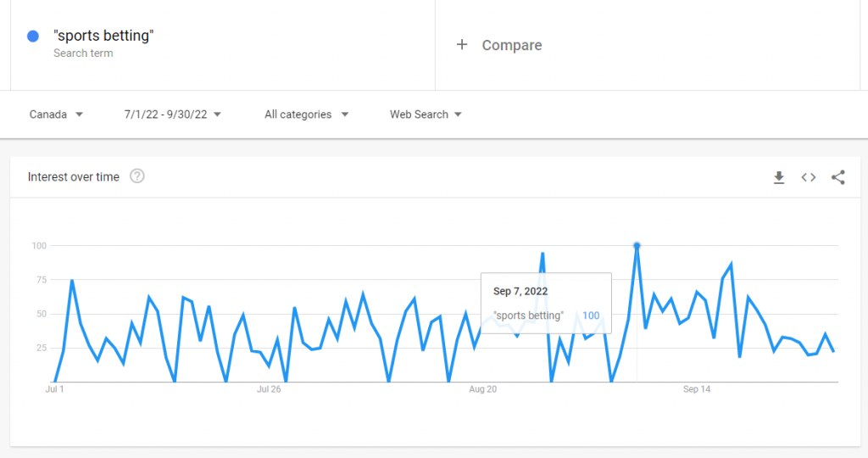Click the blue dot beside "sports betting"
This screenshot has height=458, width=868.
click(x=33, y=36)
